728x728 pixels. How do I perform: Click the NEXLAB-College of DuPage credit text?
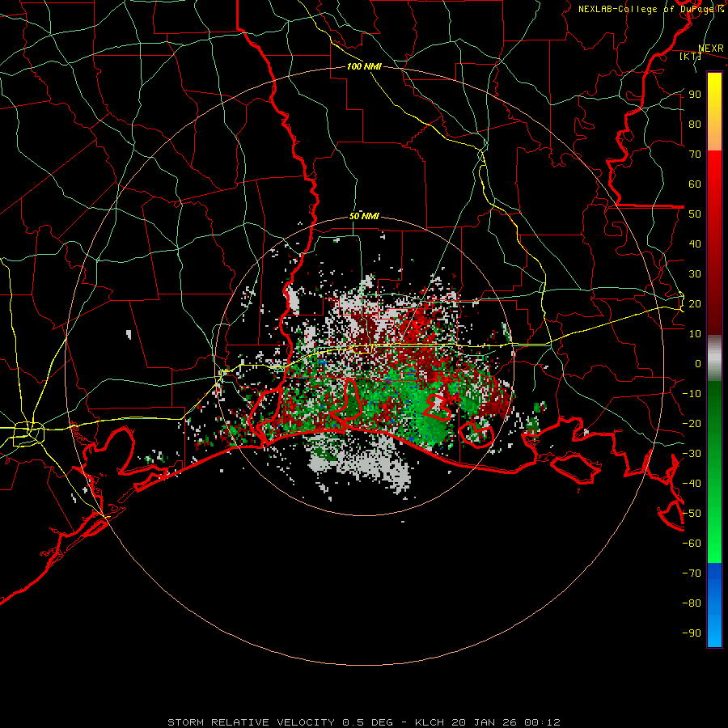point(650,9)
